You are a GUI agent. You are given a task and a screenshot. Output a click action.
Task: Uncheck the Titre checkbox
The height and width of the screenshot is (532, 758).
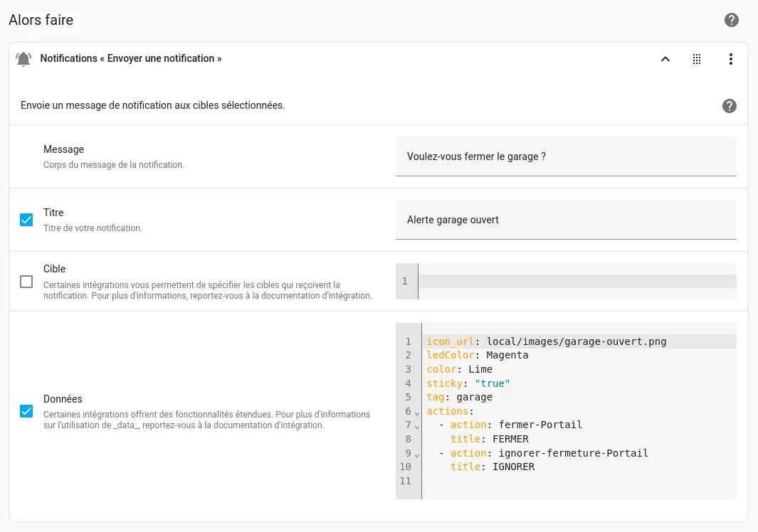[26, 220]
